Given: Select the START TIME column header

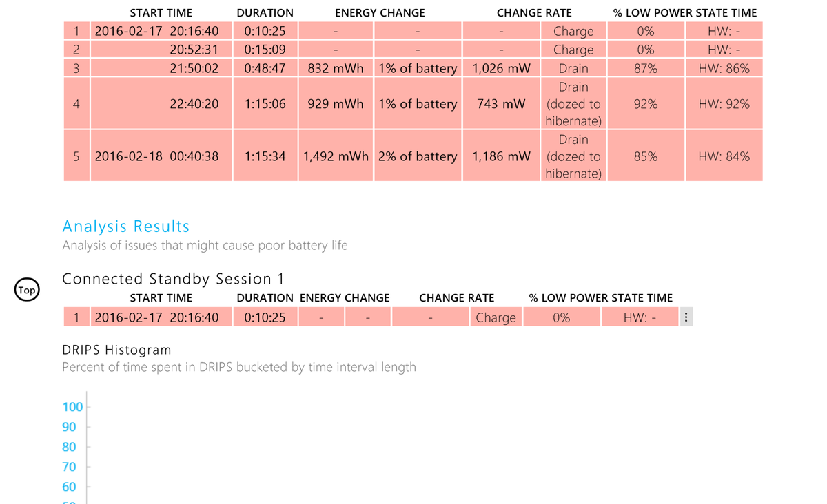Looking at the screenshot, I should click(x=161, y=12).
